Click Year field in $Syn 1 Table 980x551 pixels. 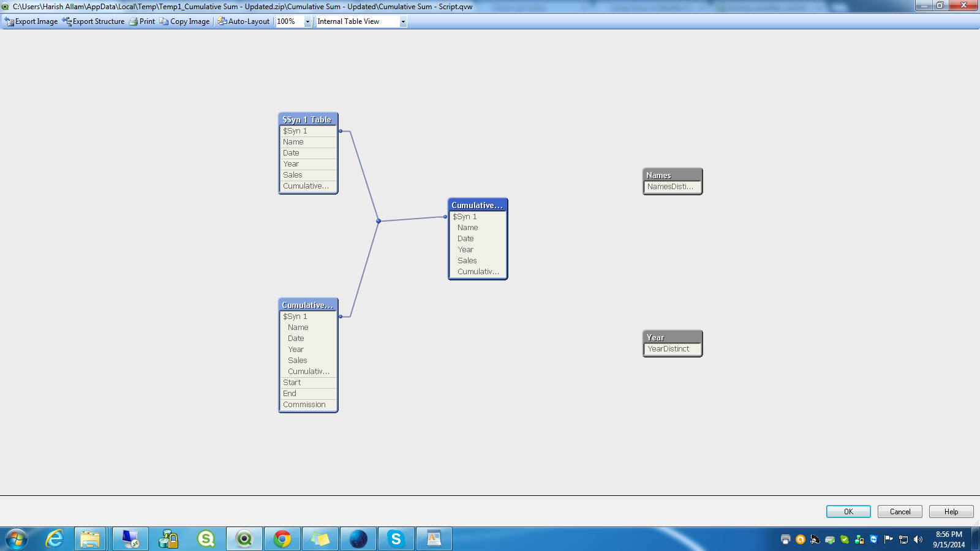308,164
